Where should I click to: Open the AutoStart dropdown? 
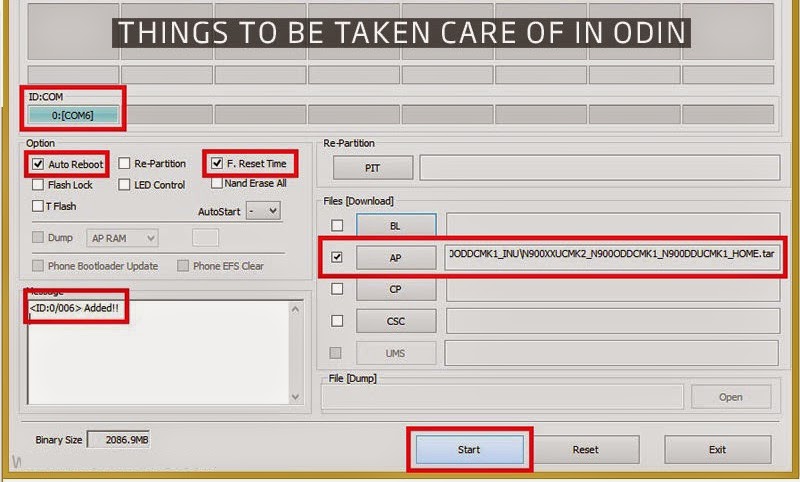pyautogui.click(x=263, y=211)
